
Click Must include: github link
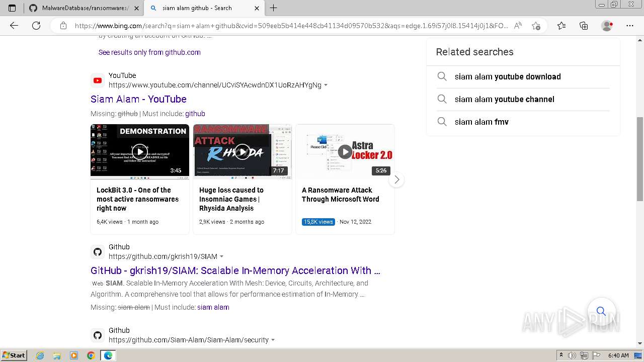click(195, 114)
